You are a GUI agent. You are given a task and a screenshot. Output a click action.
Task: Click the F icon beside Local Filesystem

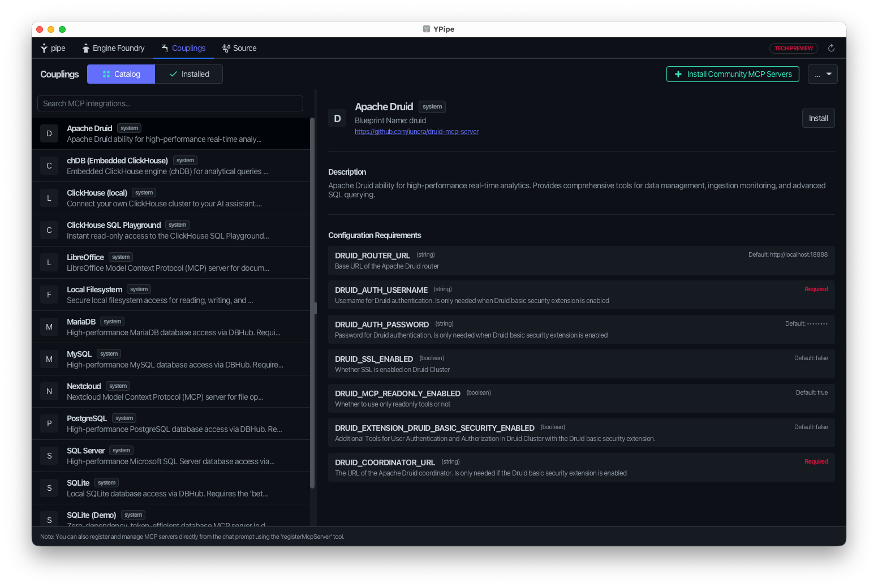(49, 295)
